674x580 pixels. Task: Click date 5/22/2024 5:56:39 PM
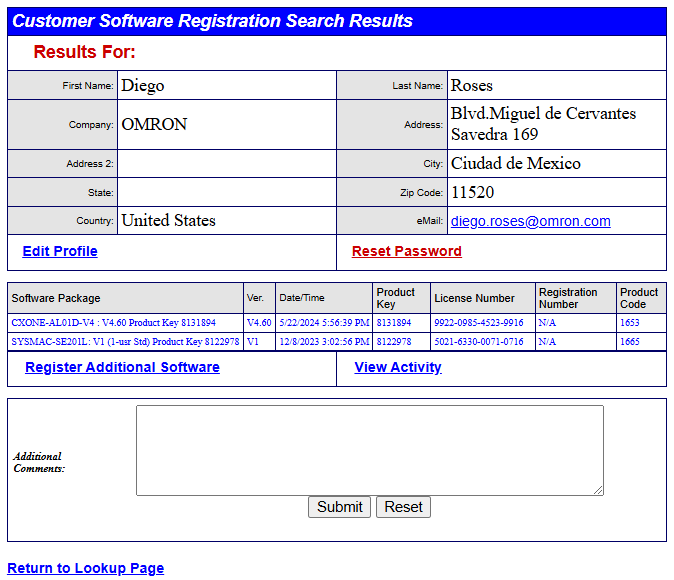coord(324,323)
